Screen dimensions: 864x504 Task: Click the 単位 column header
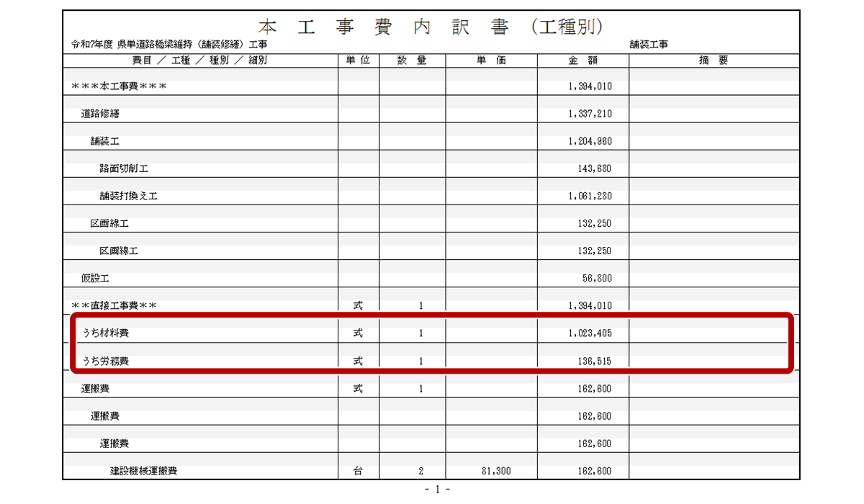pyautogui.click(x=358, y=60)
